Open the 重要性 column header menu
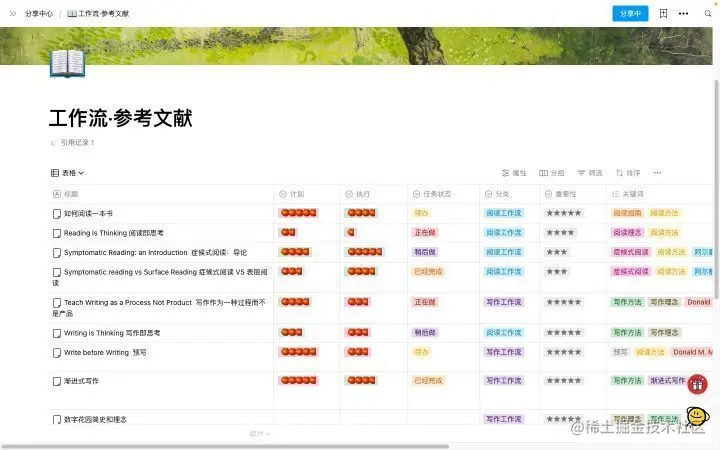Viewport: 720px width, 450px height. (573, 194)
